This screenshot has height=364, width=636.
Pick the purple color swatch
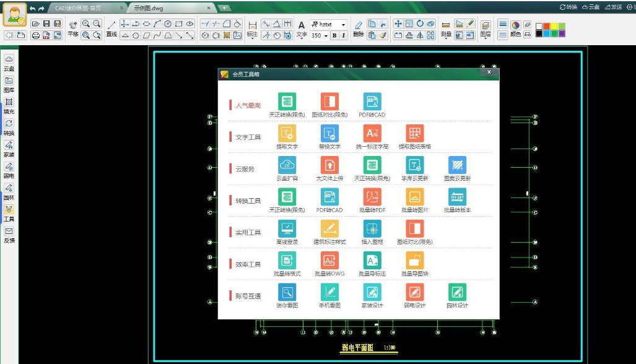click(x=562, y=33)
